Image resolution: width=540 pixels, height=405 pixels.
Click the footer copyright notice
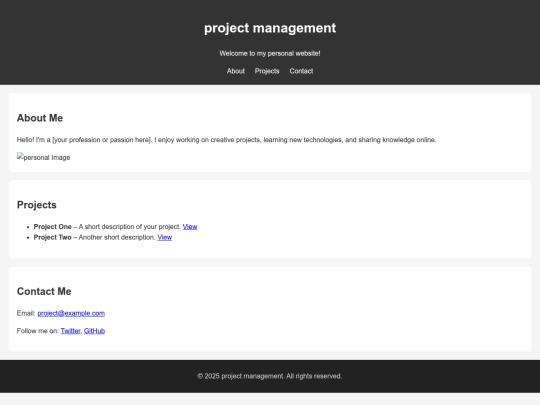270,376
